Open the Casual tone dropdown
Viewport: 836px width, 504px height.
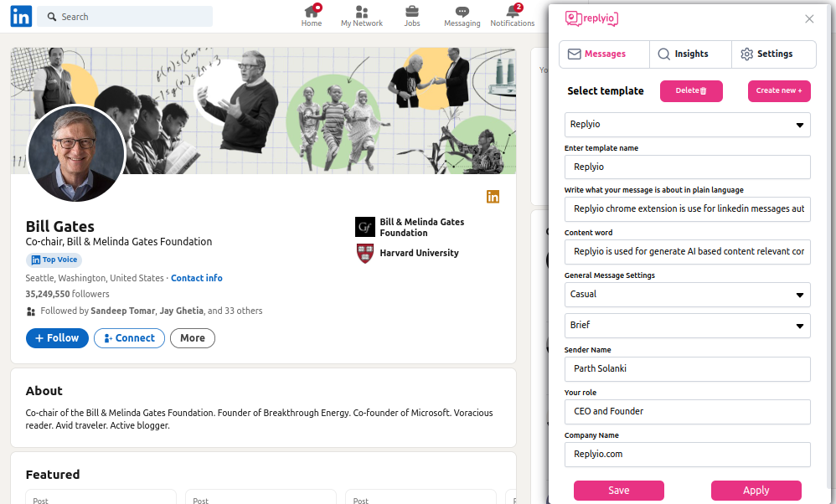pos(688,295)
